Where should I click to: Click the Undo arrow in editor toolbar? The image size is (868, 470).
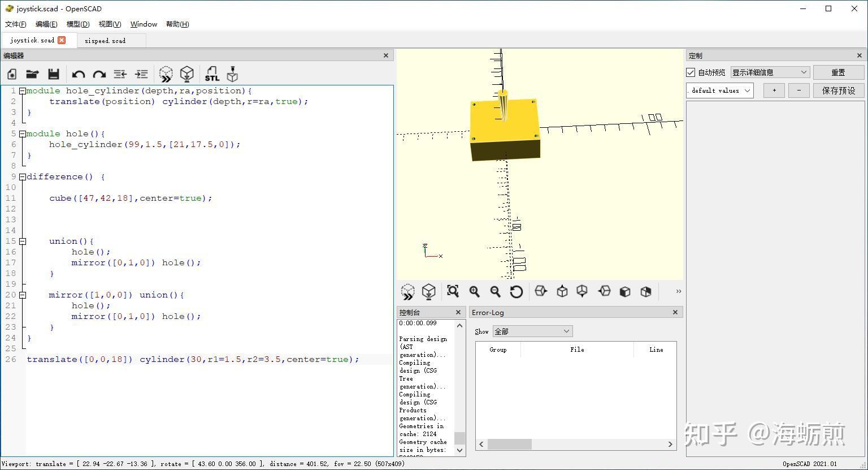[79, 74]
